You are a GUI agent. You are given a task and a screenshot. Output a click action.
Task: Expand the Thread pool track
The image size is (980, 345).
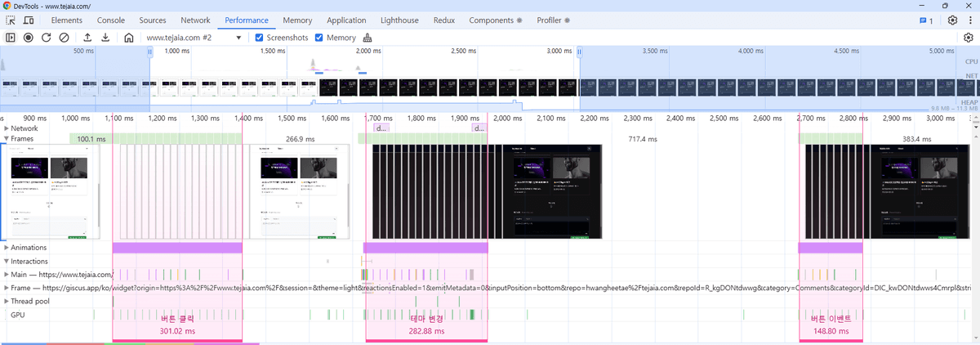click(7, 301)
